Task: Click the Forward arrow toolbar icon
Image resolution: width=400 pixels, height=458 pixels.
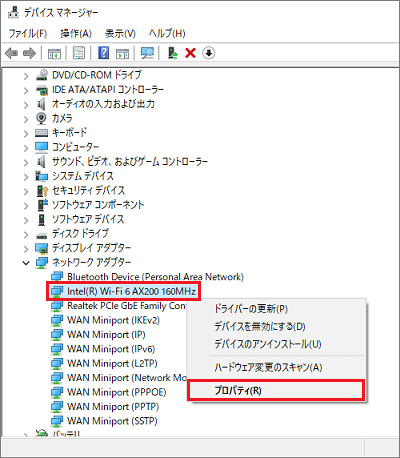Action: click(29, 53)
